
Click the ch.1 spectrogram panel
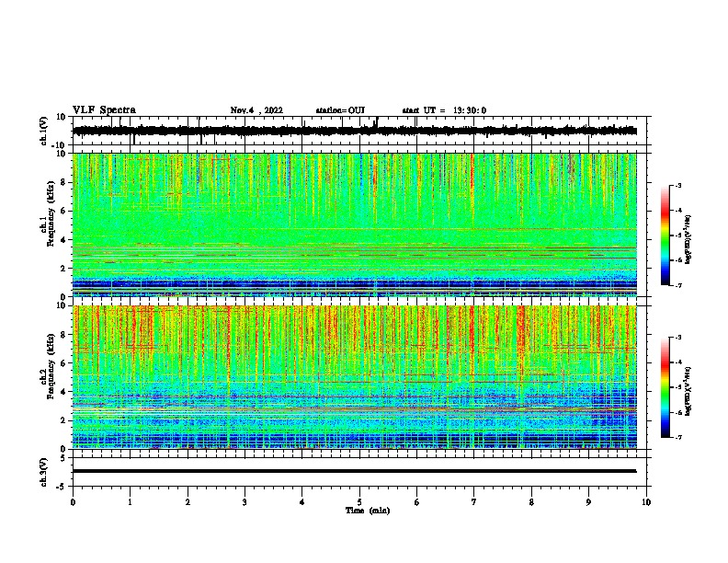coord(354,224)
